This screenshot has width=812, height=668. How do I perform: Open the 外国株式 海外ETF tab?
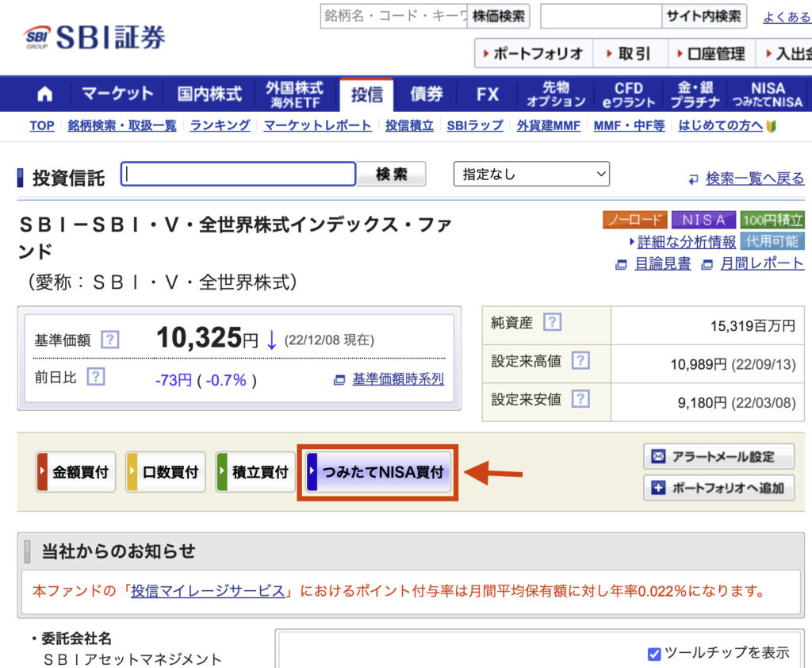tap(294, 94)
